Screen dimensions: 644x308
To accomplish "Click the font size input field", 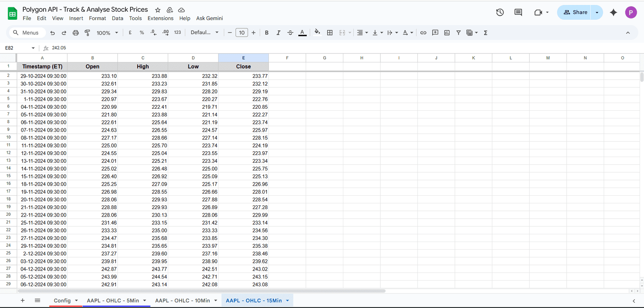I will 242,33.
